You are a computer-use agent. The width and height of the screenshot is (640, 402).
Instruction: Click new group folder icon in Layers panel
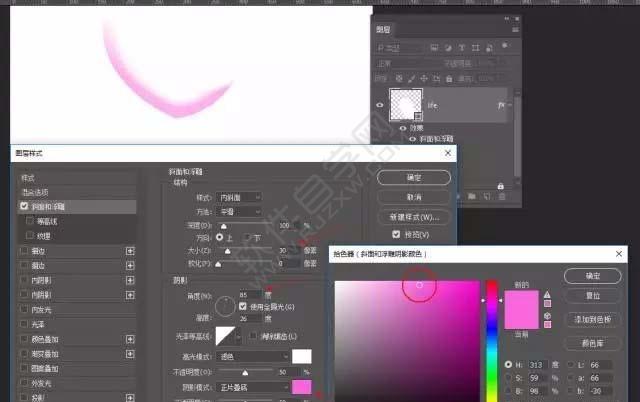click(x=471, y=196)
